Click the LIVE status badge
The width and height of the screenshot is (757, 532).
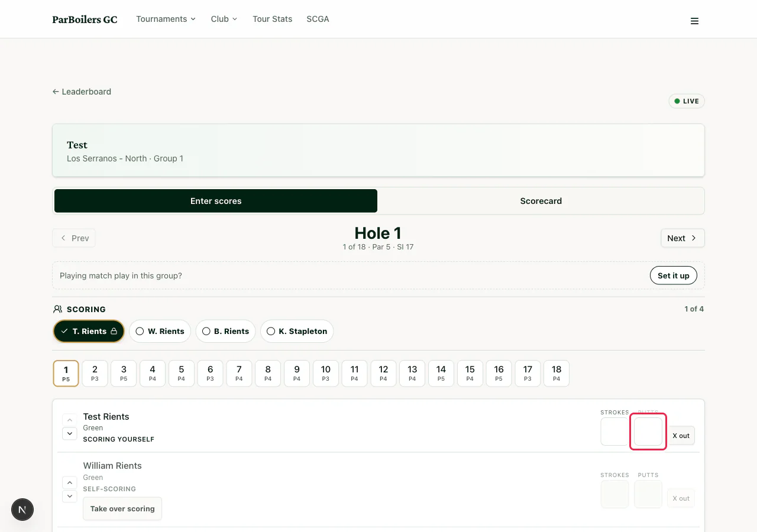point(687,101)
